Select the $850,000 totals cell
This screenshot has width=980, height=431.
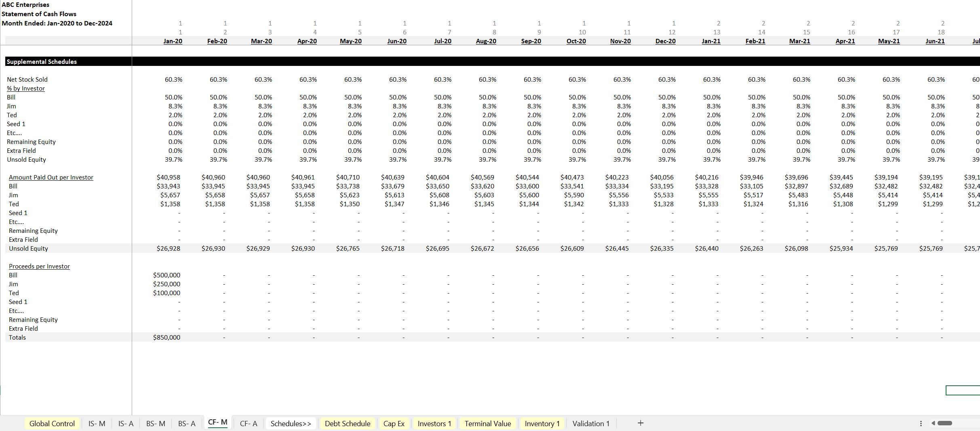click(166, 338)
